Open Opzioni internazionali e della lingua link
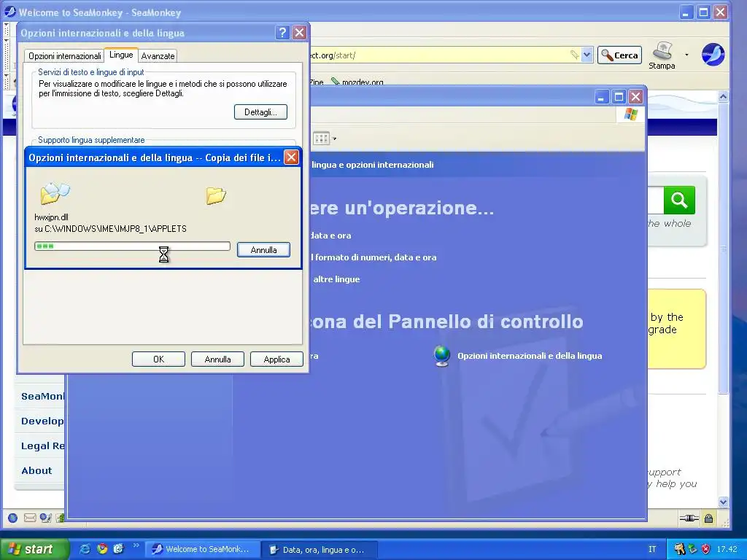This screenshot has width=747, height=560. pos(530,356)
